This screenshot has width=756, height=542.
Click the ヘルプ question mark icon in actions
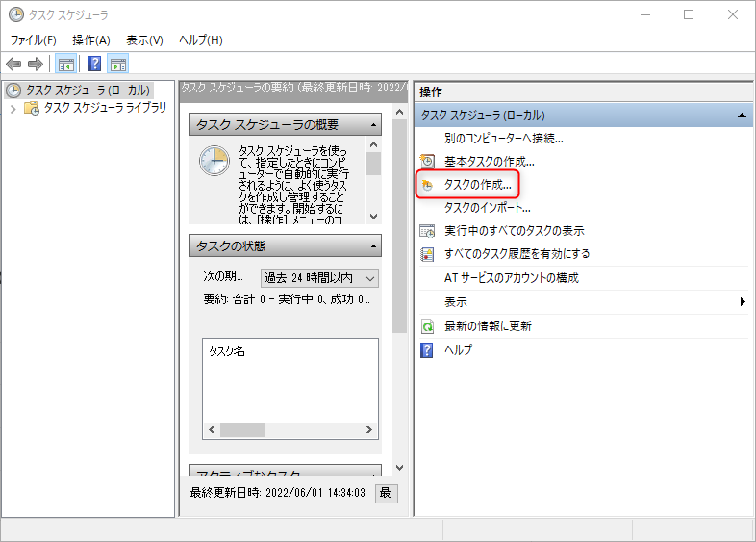tap(427, 350)
